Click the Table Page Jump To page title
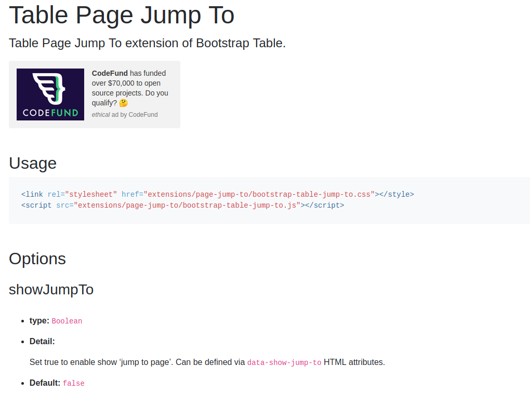530x420 pixels. [121, 15]
